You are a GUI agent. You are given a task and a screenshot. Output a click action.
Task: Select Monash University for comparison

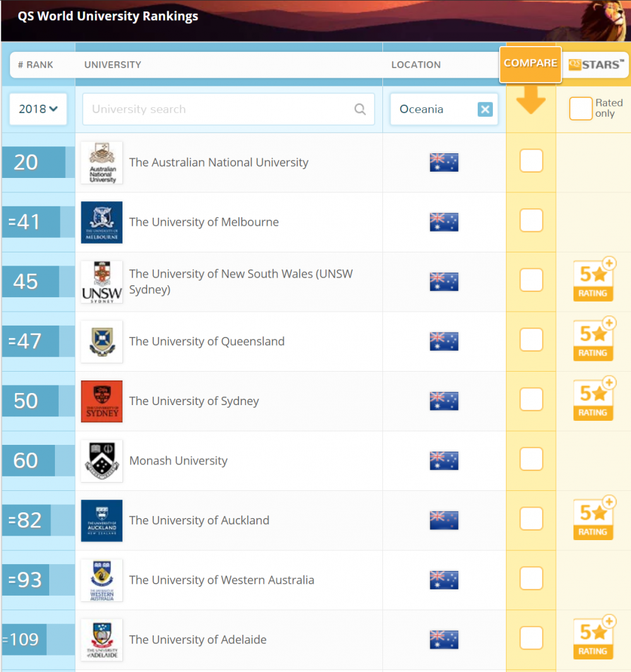pos(531,459)
